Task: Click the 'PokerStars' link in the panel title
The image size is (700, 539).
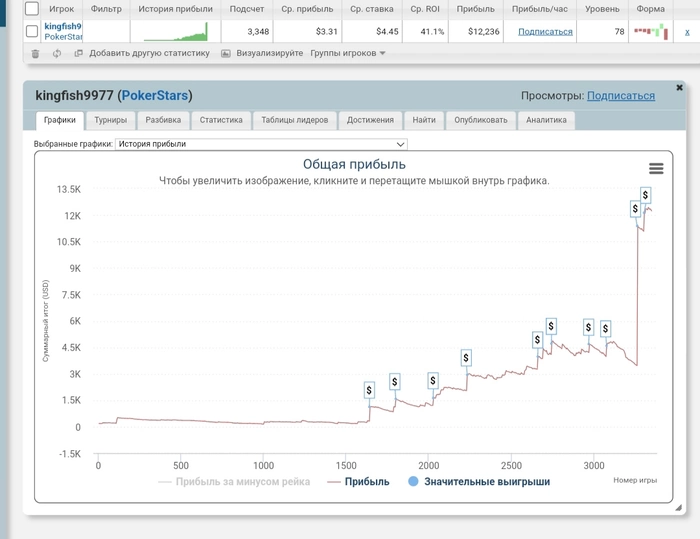Action: pos(155,96)
